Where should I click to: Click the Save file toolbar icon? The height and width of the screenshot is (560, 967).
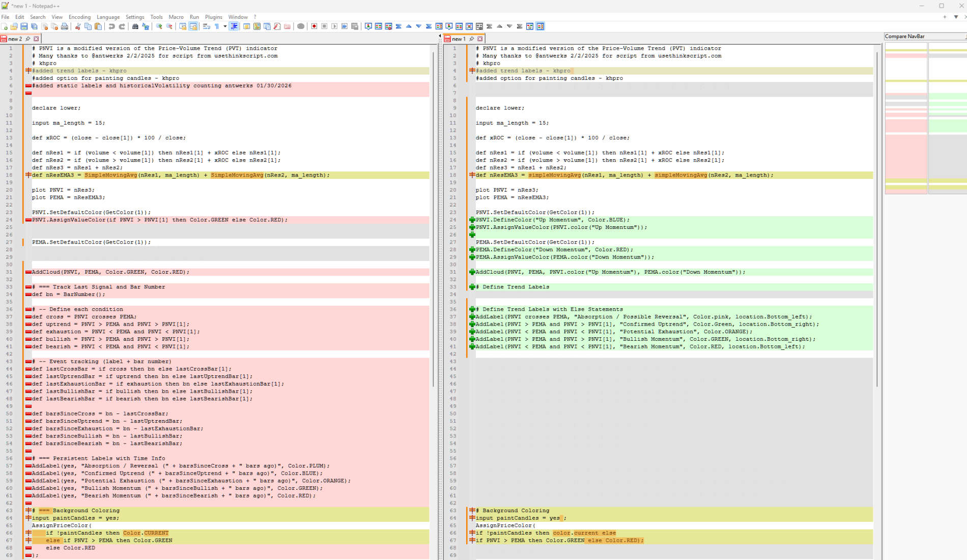coord(24,26)
